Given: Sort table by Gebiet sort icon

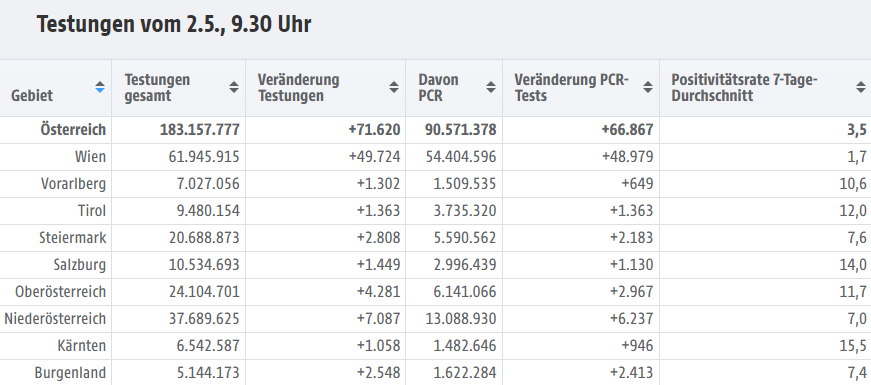Looking at the screenshot, I should (100, 87).
